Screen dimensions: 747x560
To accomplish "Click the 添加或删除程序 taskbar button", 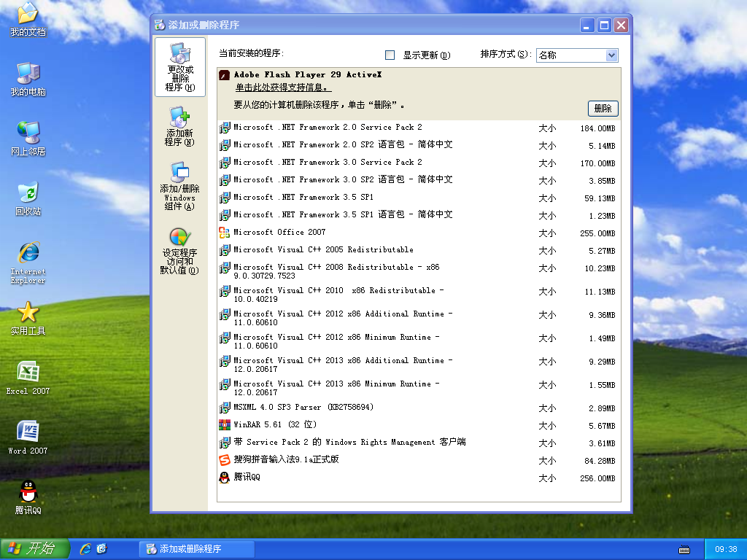I will (x=197, y=549).
